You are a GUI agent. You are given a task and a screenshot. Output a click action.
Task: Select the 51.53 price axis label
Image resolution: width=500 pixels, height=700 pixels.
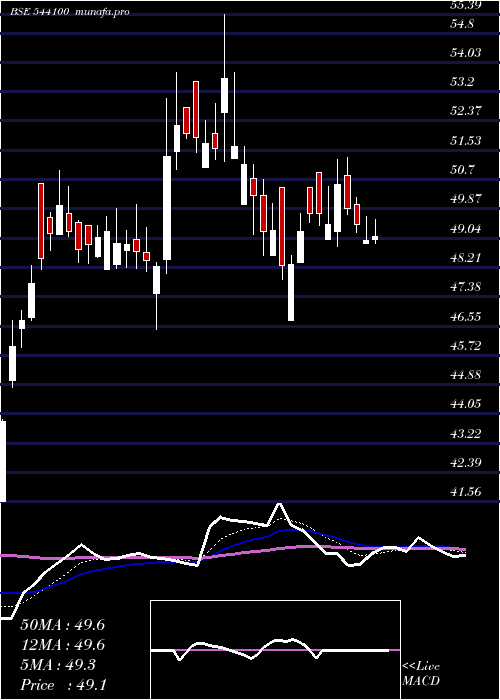[466, 141]
